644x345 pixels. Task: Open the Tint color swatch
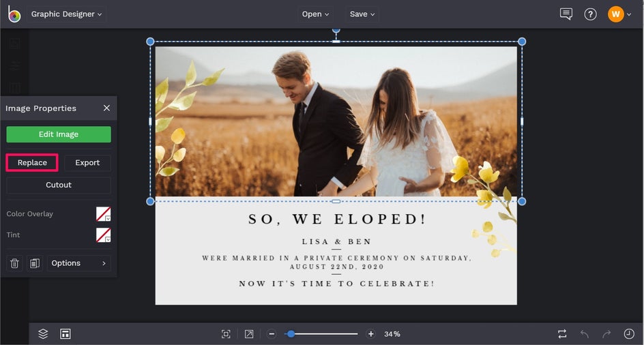click(103, 235)
